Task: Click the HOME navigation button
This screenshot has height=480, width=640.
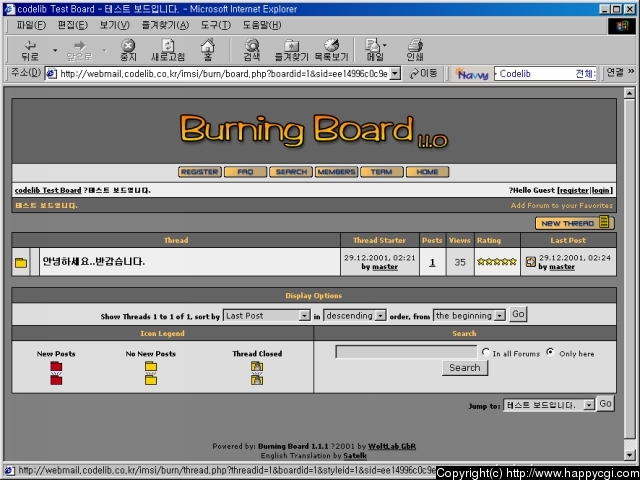Action: coord(427,172)
